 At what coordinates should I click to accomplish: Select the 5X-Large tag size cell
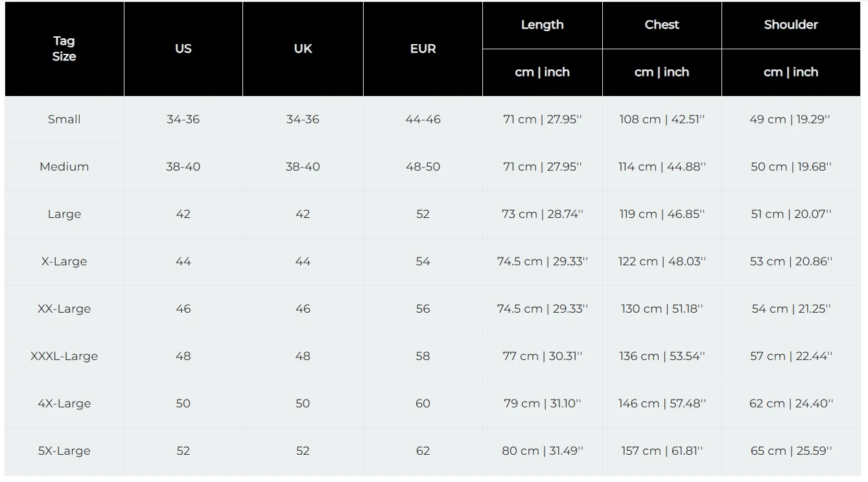64,451
